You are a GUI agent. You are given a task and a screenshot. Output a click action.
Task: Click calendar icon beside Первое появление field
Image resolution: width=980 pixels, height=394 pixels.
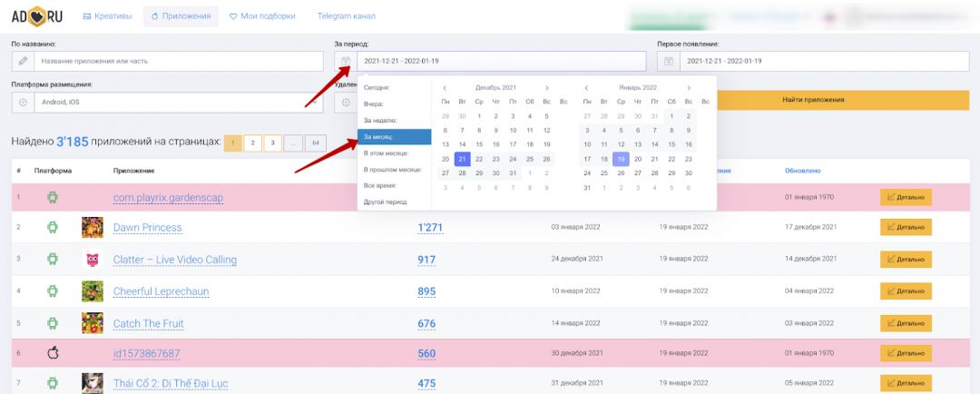(669, 61)
